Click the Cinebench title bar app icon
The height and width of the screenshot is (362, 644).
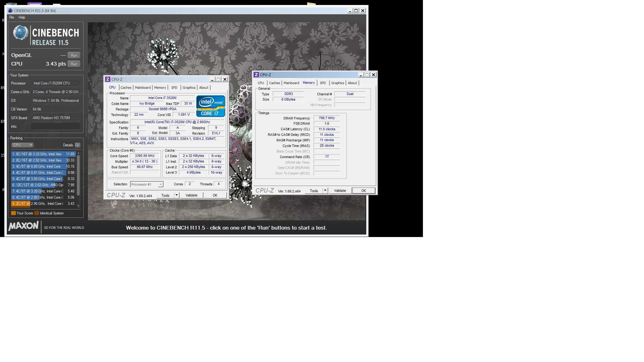[10, 11]
